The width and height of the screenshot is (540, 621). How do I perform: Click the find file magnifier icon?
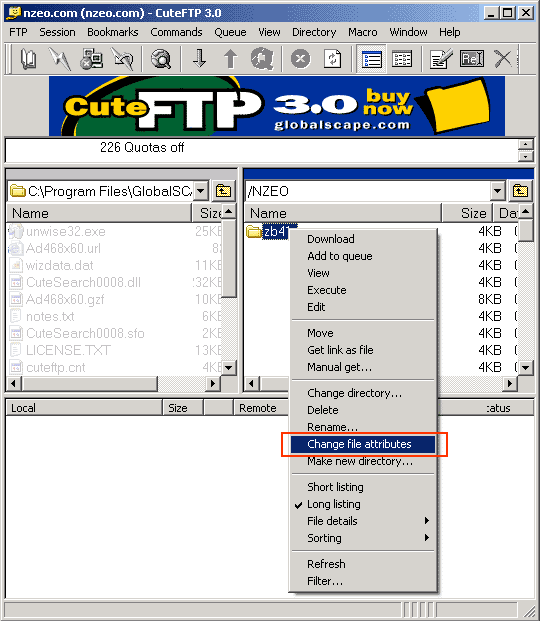[x=262, y=59]
